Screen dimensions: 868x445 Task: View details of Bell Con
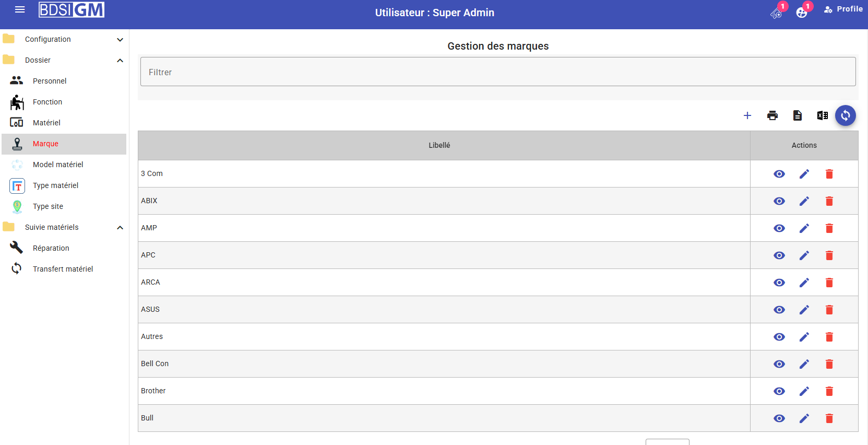779,364
